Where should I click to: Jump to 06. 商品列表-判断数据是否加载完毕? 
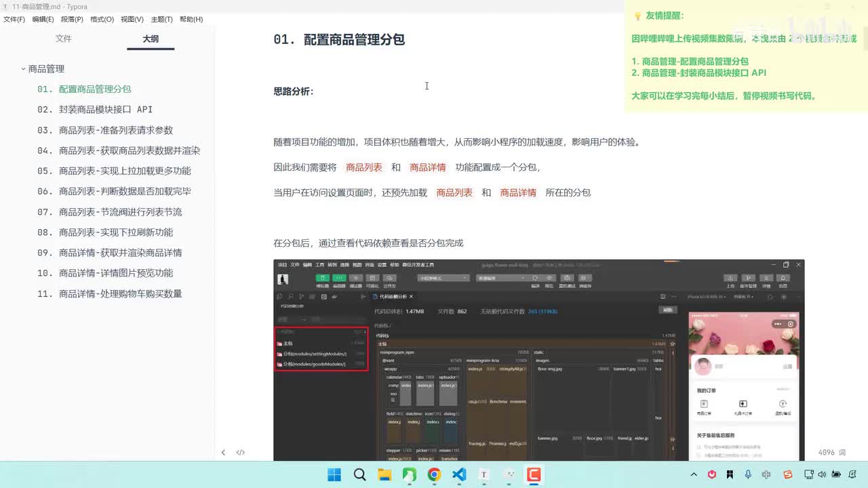coord(114,191)
